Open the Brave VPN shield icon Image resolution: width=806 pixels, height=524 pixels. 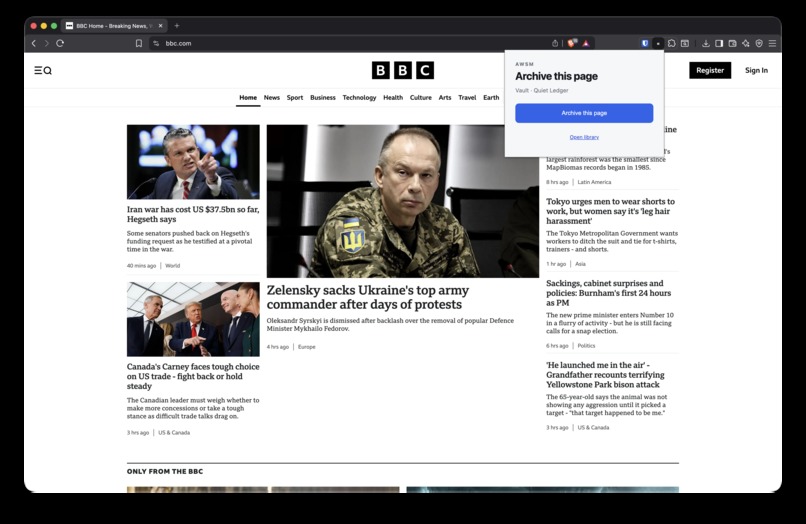pos(759,43)
